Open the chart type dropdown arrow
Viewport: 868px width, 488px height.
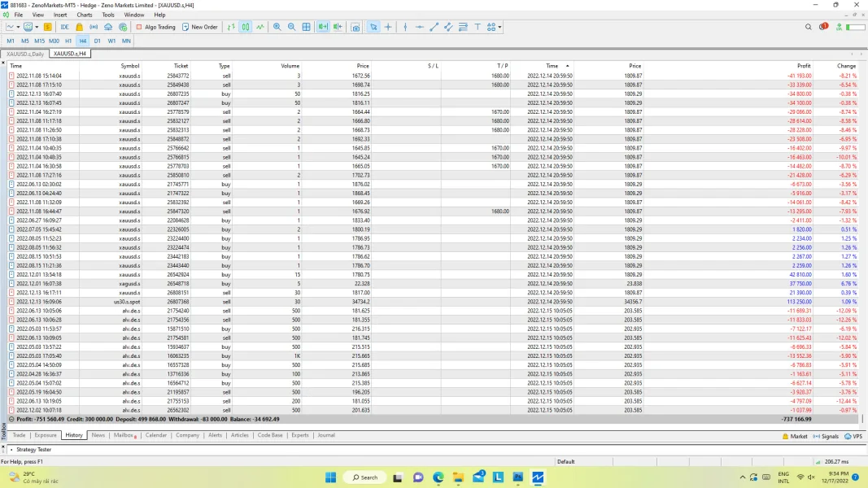(x=19, y=27)
